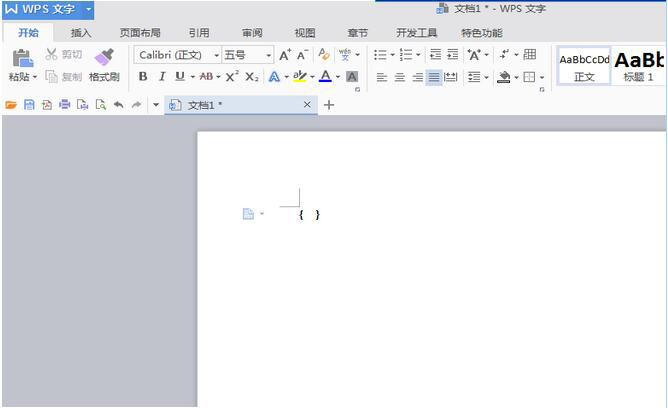This screenshot has width=668, height=408.
Task: Save document with the floppy disk icon
Action: tap(29, 105)
